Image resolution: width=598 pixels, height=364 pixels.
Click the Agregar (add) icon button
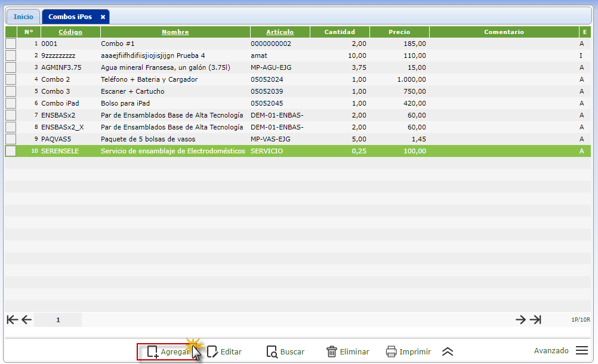(x=153, y=351)
